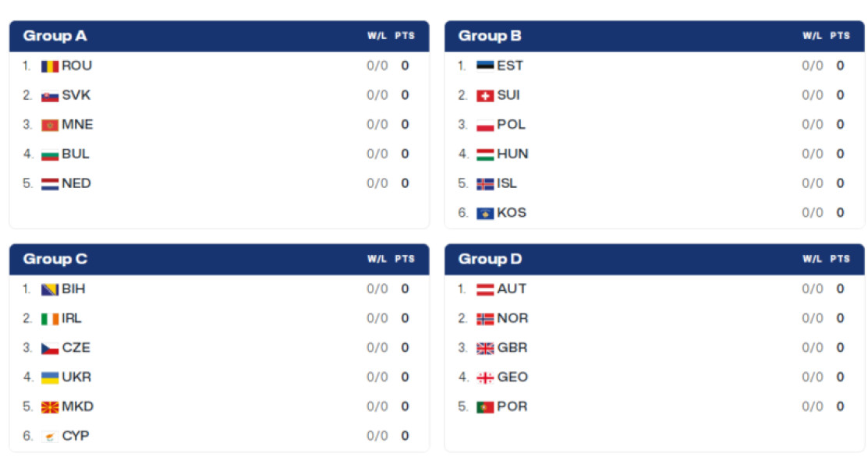Click the SVK team name
The width and height of the screenshot is (868, 468).
pyautogui.click(x=76, y=95)
